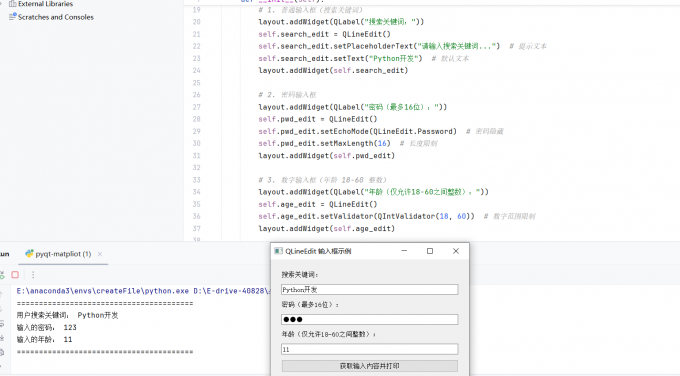Click the comment line # 2. 密码输入框
The image size is (680, 376).
pos(288,95)
